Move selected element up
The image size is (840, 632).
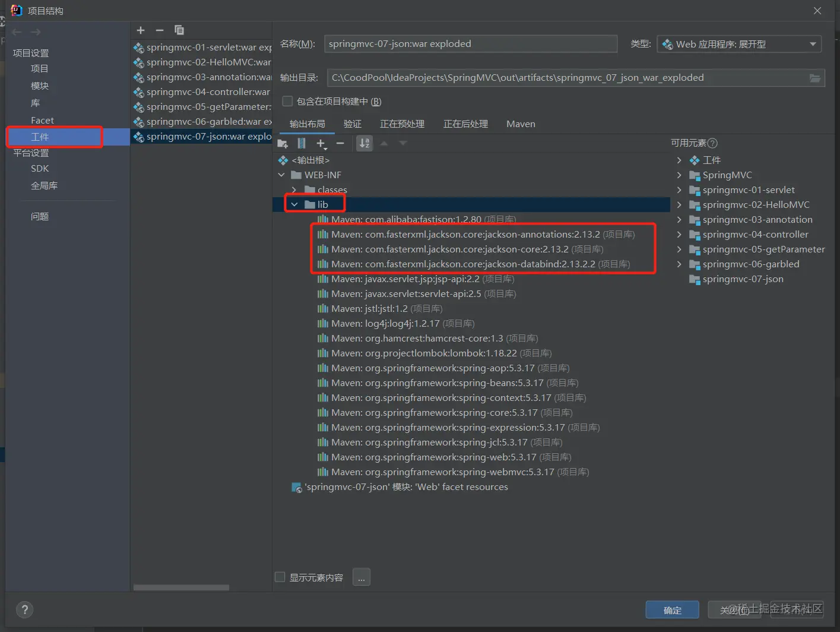pyautogui.click(x=384, y=143)
